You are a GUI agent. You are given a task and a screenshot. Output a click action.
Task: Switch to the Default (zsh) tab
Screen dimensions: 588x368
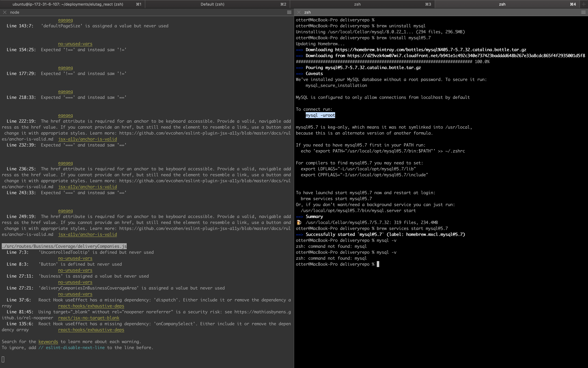click(x=218, y=4)
